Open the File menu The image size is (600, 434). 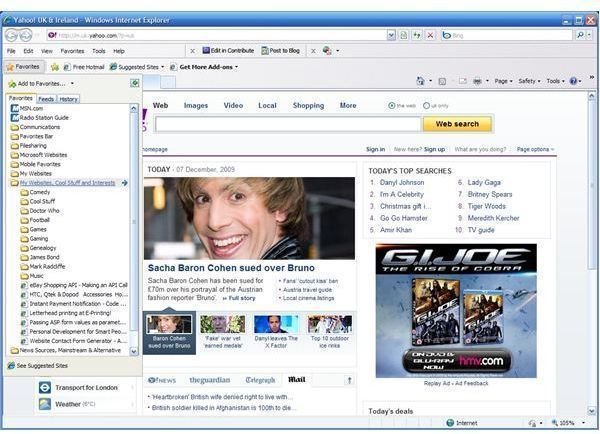[11, 51]
